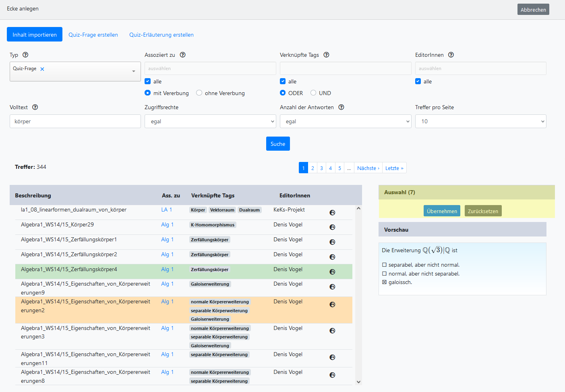565x392 pixels.
Task: Select the 'UND' radio option
Action: point(313,93)
